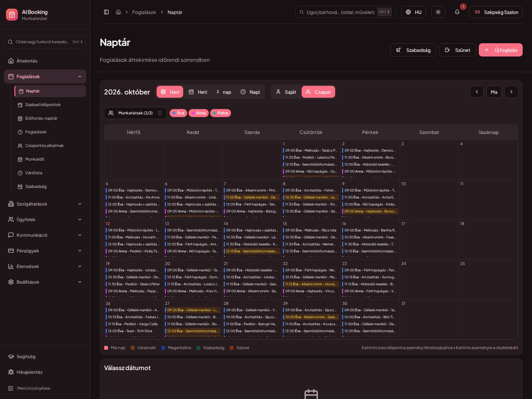Expand Pénzügyek sidebar section
This screenshot has width=532, height=399.
tap(45, 251)
